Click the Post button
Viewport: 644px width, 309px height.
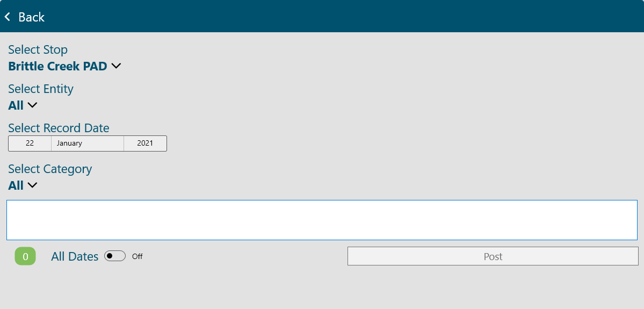coord(493,256)
